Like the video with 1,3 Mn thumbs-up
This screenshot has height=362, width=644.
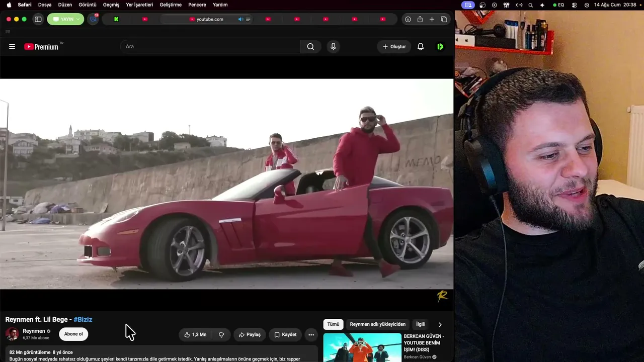click(x=195, y=335)
